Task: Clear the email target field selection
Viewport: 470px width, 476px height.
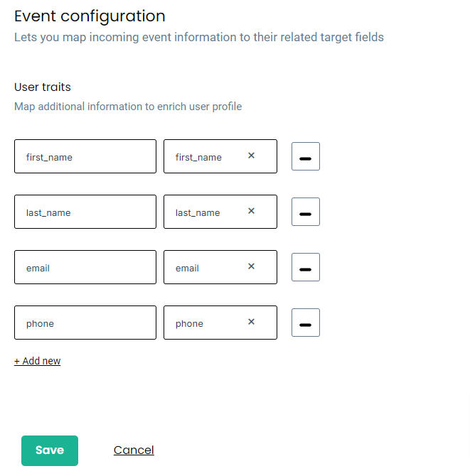Action: [x=251, y=266]
